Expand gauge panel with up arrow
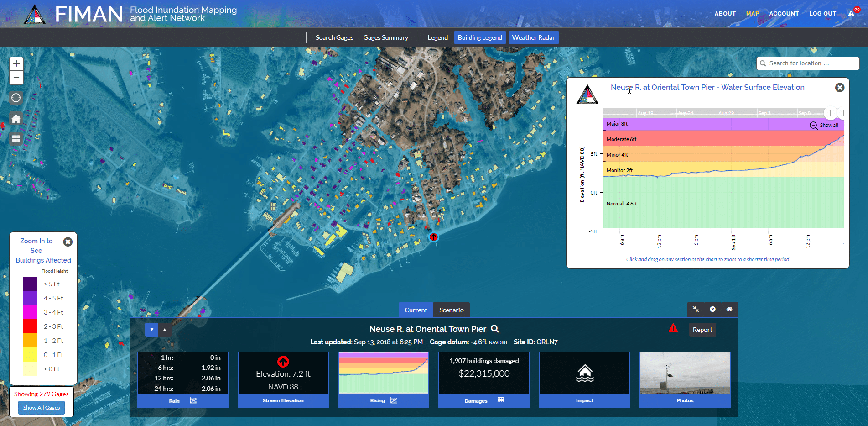868x426 pixels. pos(165,330)
